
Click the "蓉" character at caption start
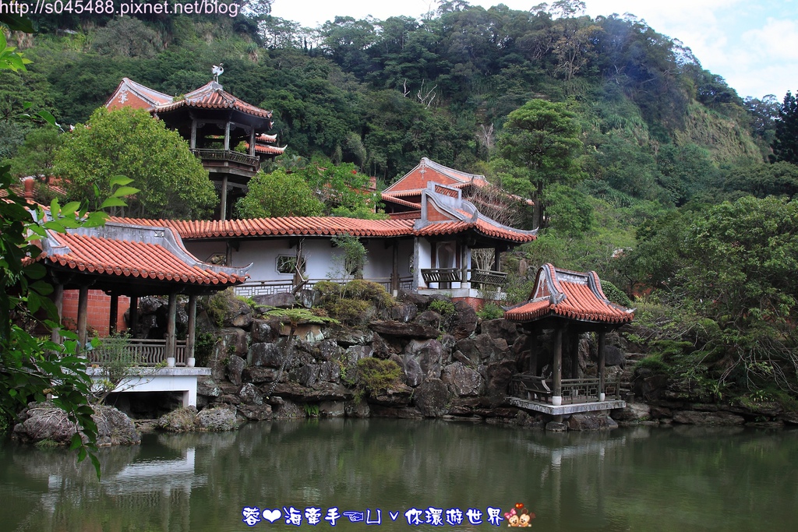click(x=251, y=516)
